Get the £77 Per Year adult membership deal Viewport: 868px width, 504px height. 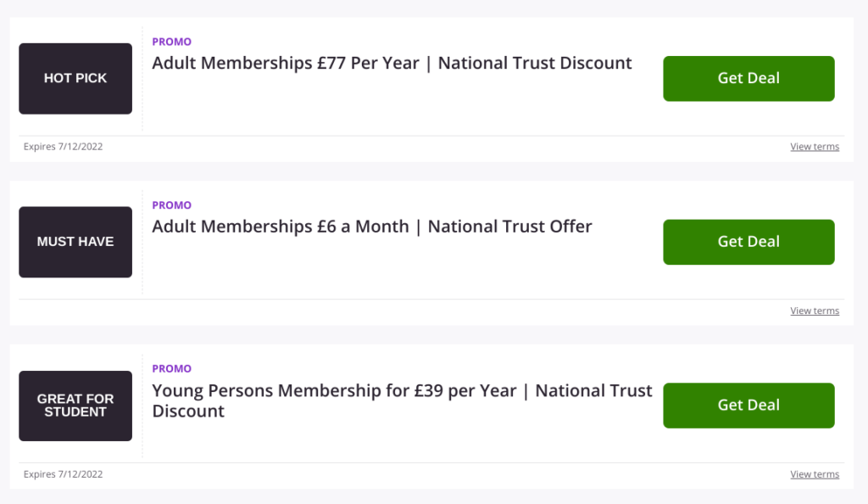(x=748, y=79)
